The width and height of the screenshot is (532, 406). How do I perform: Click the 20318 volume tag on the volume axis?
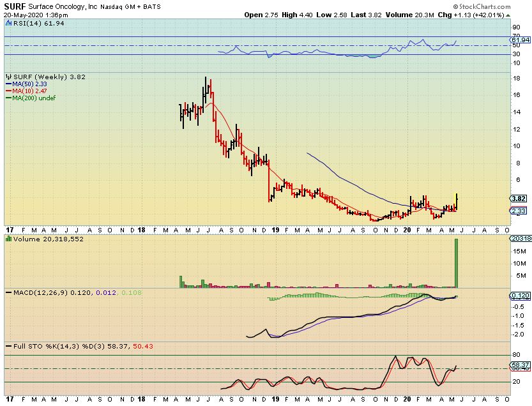click(521, 239)
